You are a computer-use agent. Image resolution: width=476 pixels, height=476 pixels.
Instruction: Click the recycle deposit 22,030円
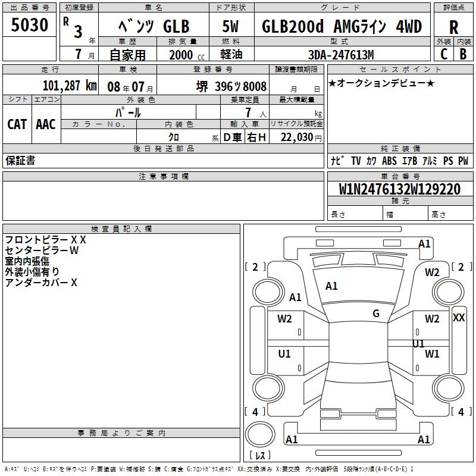click(x=301, y=137)
